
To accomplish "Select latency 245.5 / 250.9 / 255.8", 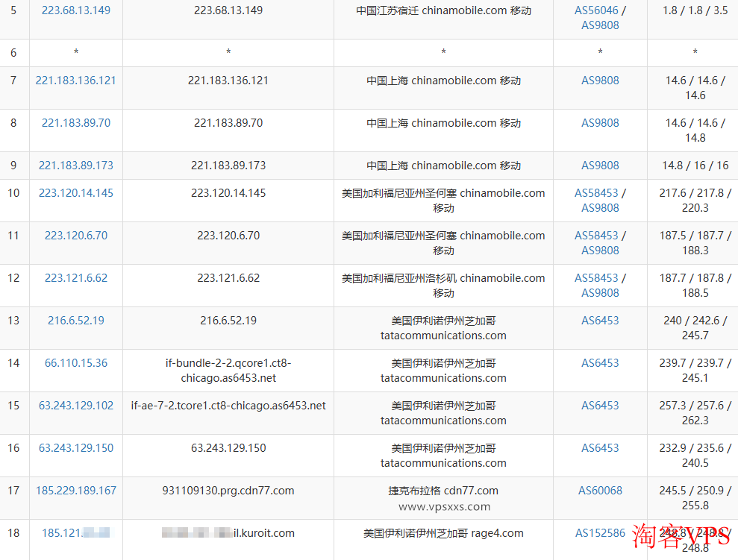I will pos(695,498).
